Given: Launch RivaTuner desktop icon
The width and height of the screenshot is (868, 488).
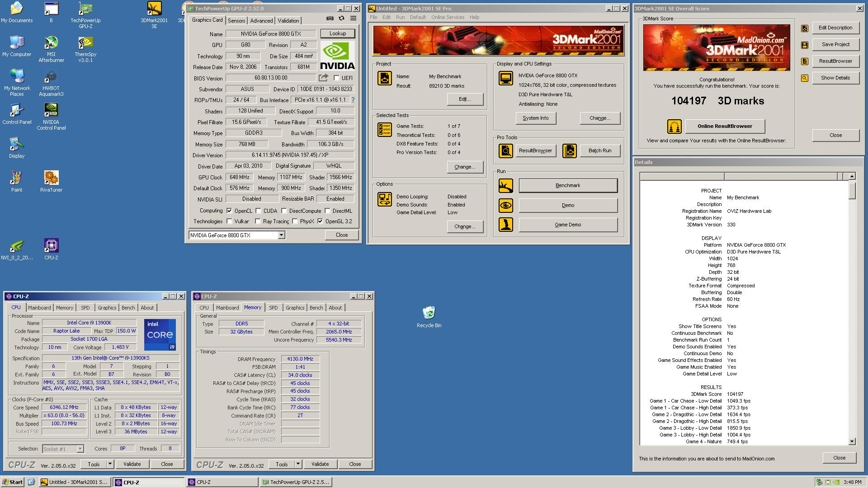Looking at the screenshot, I should click(51, 182).
